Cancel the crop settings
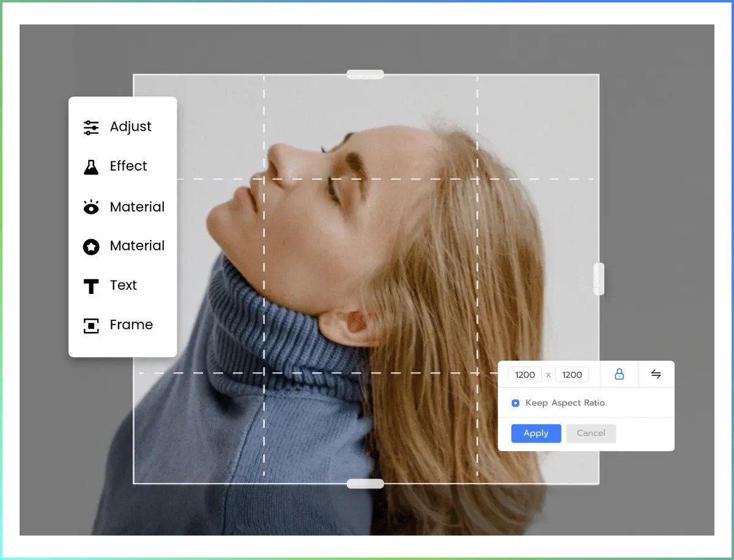 point(591,433)
